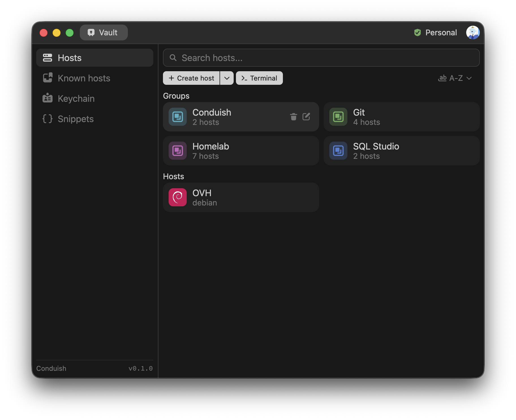Expand the Create host dropdown arrow
This screenshot has height=420, width=516.
(227, 78)
